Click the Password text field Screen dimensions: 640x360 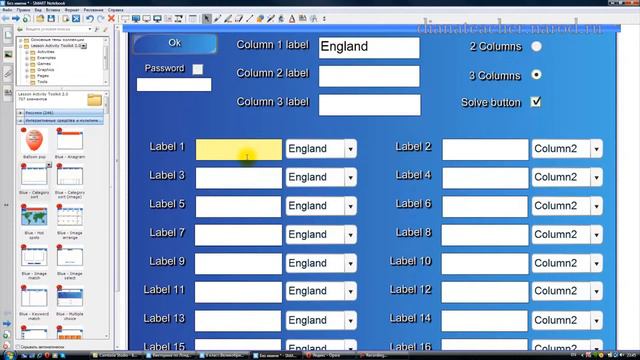pos(174,84)
